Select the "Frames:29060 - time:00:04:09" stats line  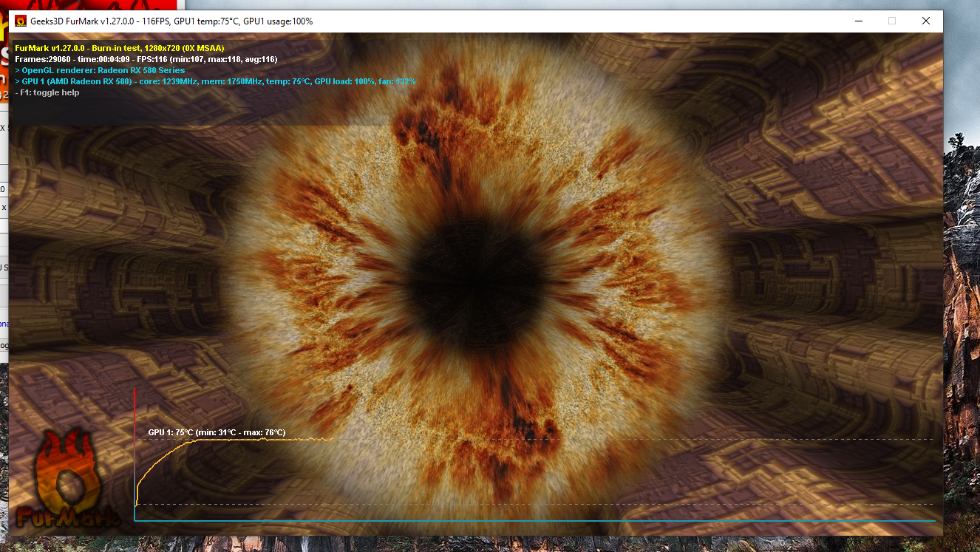(x=146, y=59)
